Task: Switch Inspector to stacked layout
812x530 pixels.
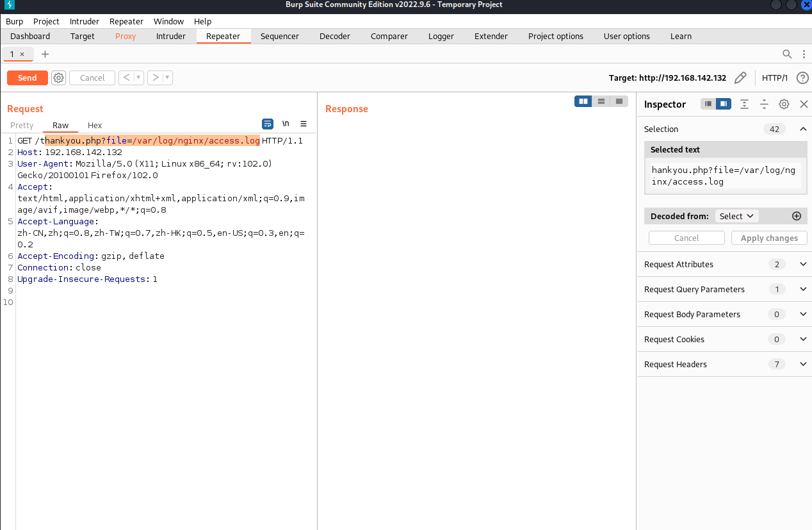Action: (708, 104)
